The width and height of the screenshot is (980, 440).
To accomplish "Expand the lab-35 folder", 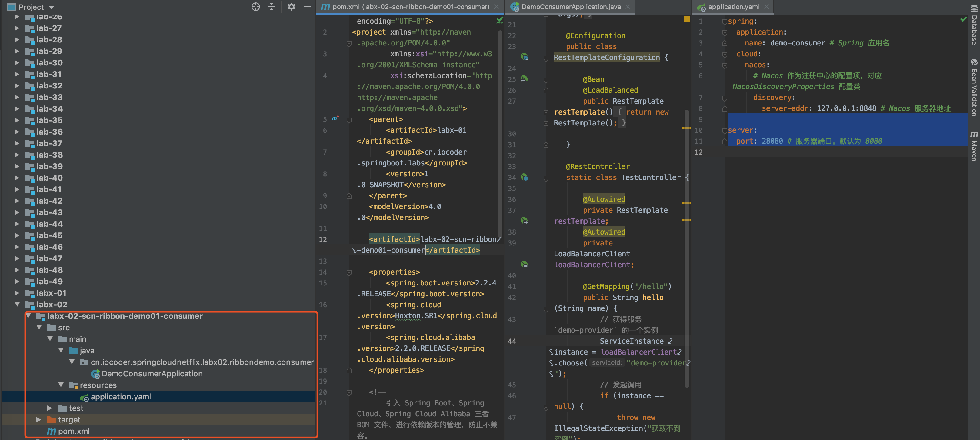I will 17,120.
